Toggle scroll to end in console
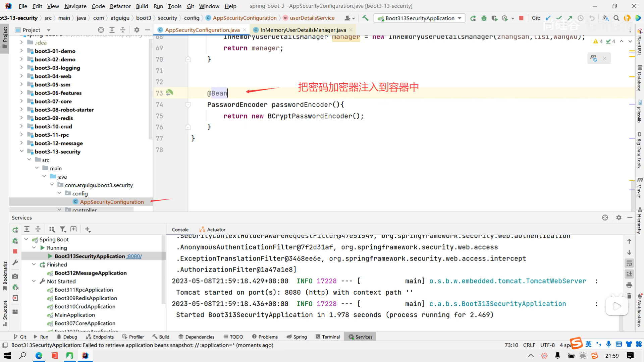This screenshot has height=362, width=644. [629, 274]
